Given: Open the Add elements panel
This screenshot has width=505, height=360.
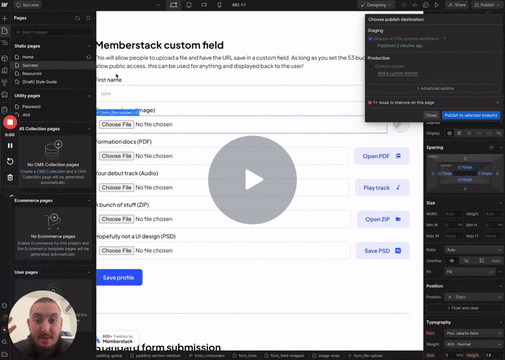Looking at the screenshot, I should [x=5, y=19].
